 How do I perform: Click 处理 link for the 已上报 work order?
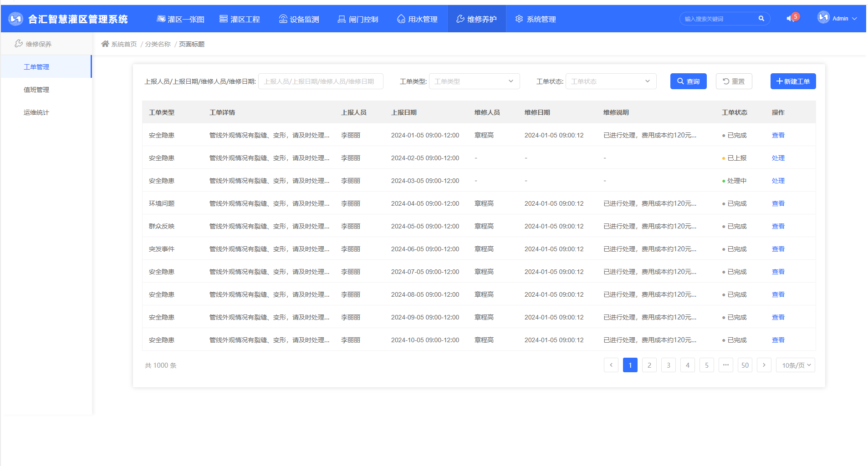778,158
